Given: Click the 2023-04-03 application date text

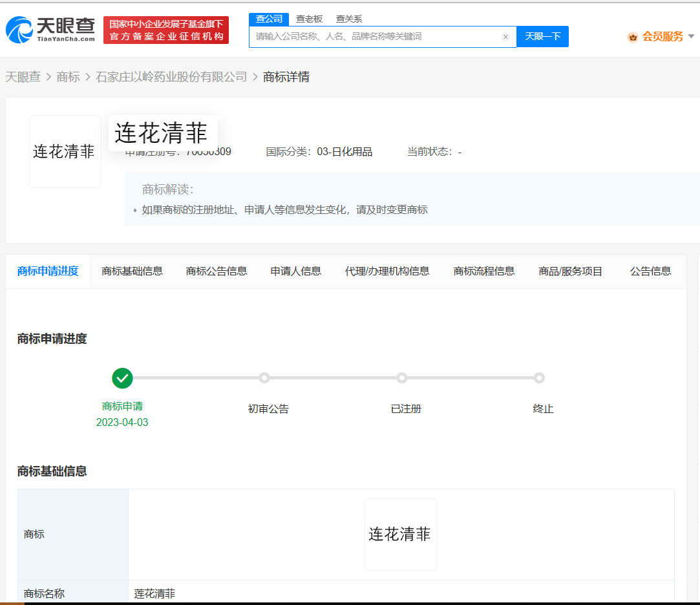Looking at the screenshot, I should (x=122, y=422).
